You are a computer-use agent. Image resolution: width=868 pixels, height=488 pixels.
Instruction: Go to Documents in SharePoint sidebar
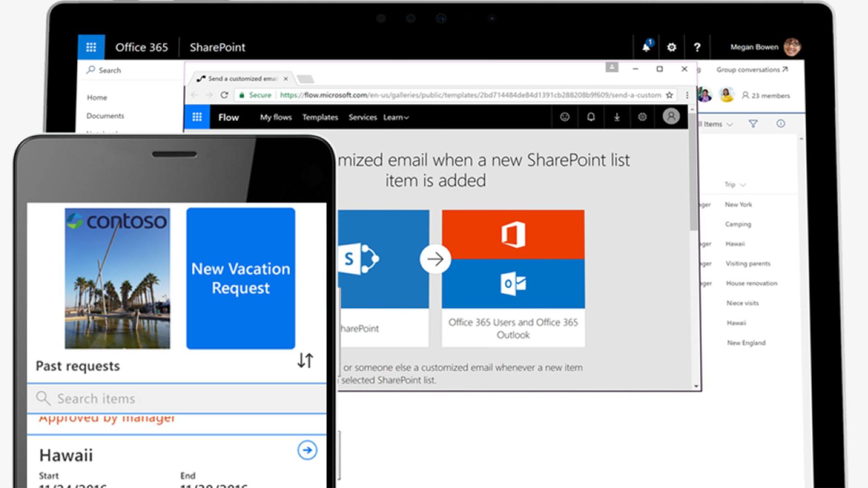(x=105, y=116)
